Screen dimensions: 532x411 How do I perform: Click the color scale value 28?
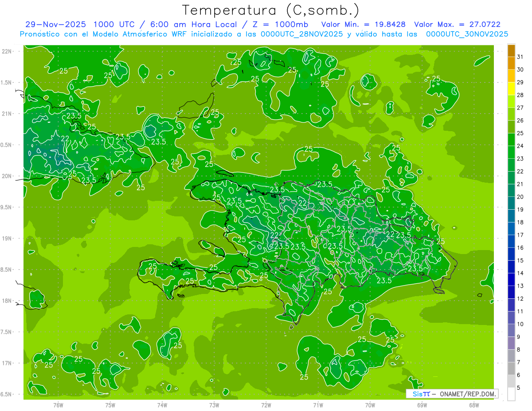520,95
